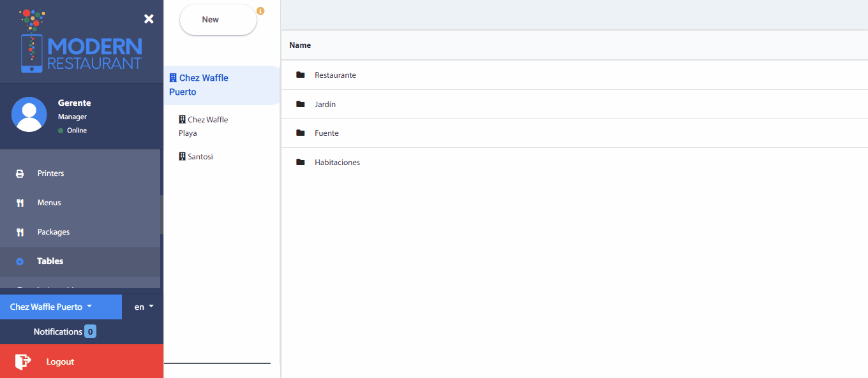This screenshot has width=868, height=378.
Task: Open the Chez Waffle Puerto location dropdown
Action: pos(61,307)
